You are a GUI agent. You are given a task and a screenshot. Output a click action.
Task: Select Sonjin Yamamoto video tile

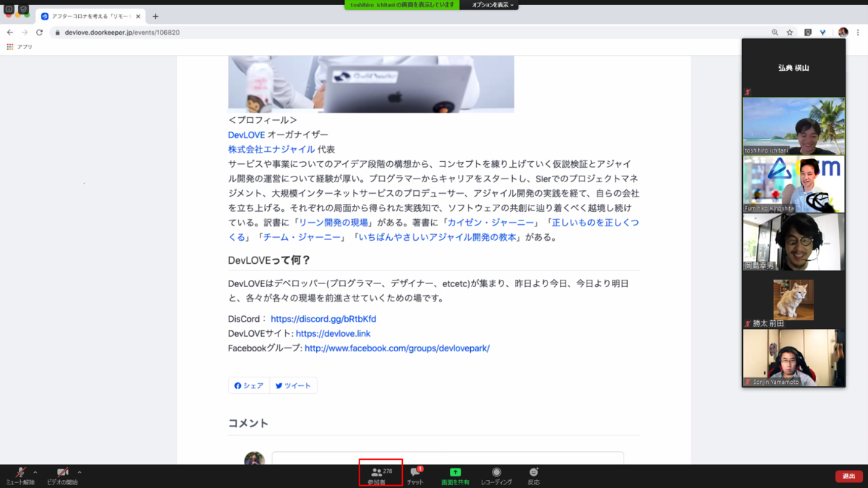click(793, 358)
